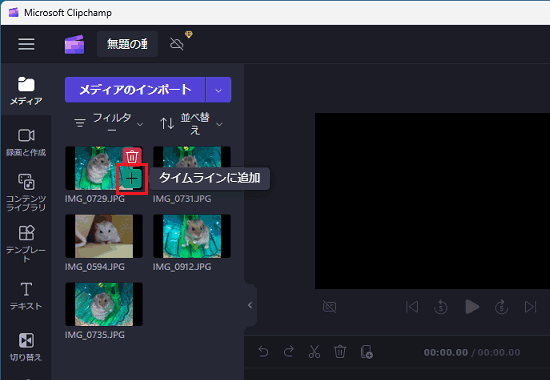The height and width of the screenshot is (380, 550).
Task: Open the コンテンツライブラリ sidebar tab
Action: pos(26,192)
